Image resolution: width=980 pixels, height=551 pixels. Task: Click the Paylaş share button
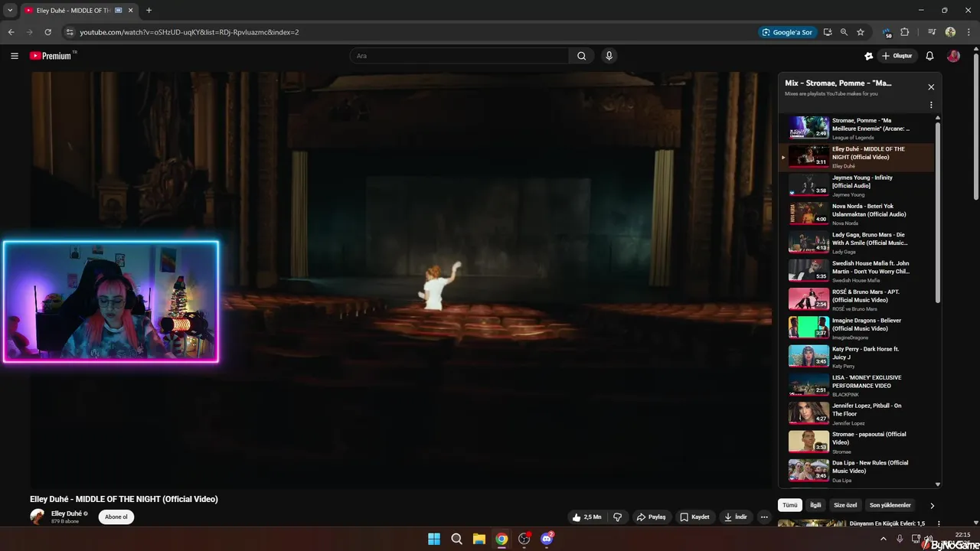[652, 517]
